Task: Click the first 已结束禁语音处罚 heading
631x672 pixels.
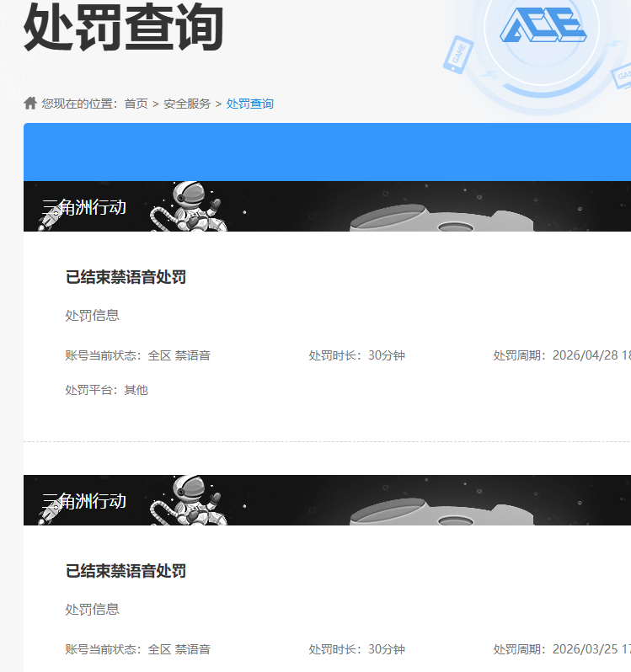Action: tap(126, 277)
